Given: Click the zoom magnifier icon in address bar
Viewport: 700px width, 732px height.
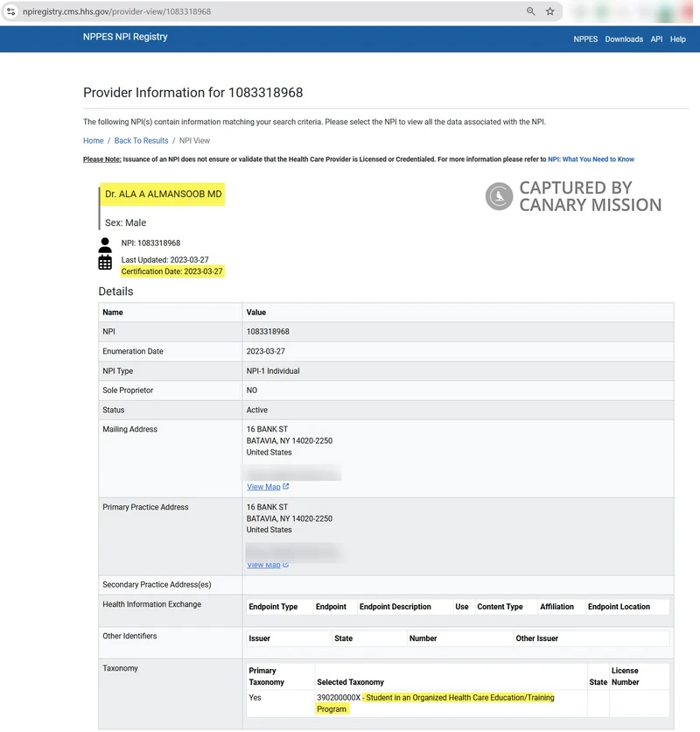Looking at the screenshot, I should [530, 11].
